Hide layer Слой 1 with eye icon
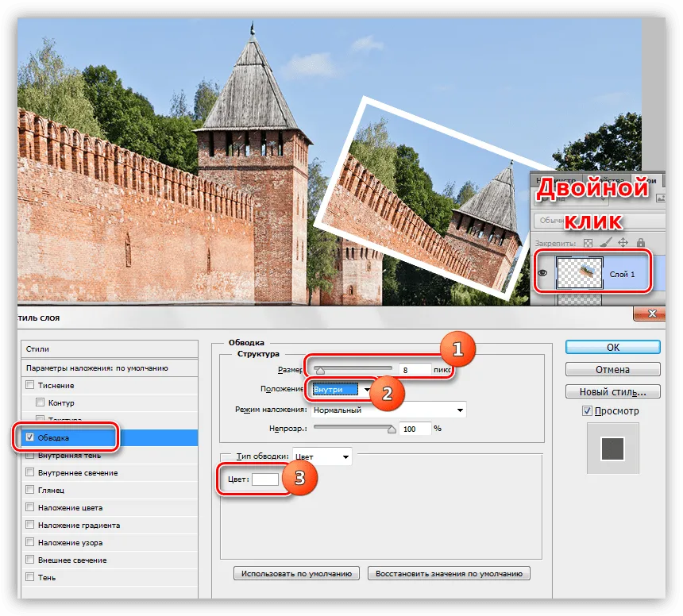 coord(542,273)
